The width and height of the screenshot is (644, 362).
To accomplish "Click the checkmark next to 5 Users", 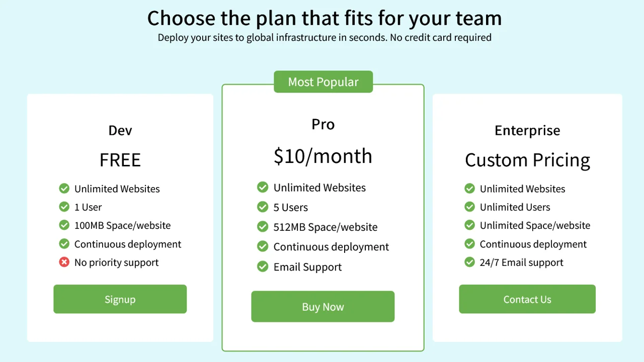I will tap(263, 207).
